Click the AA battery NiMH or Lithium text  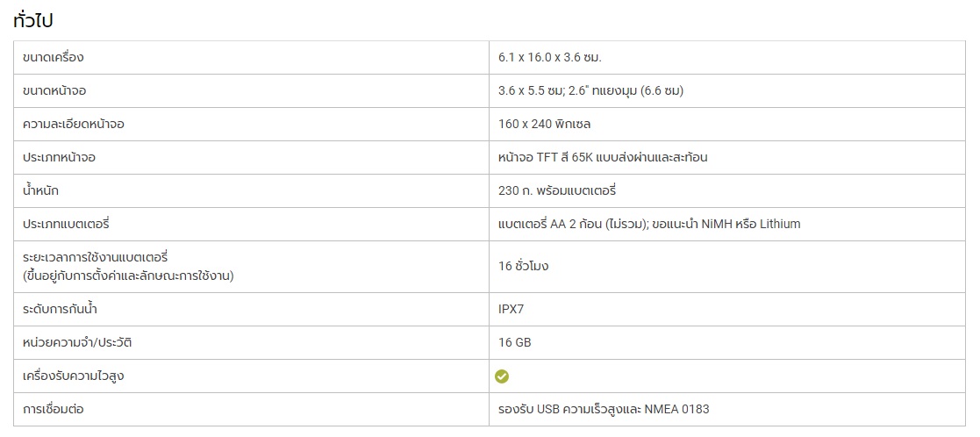(x=649, y=224)
